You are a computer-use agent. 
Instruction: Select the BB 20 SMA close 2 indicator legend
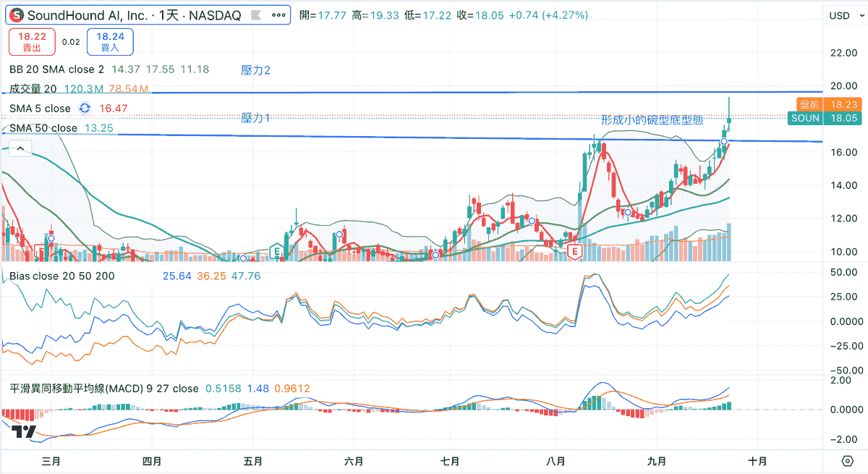[x=57, y=69]
